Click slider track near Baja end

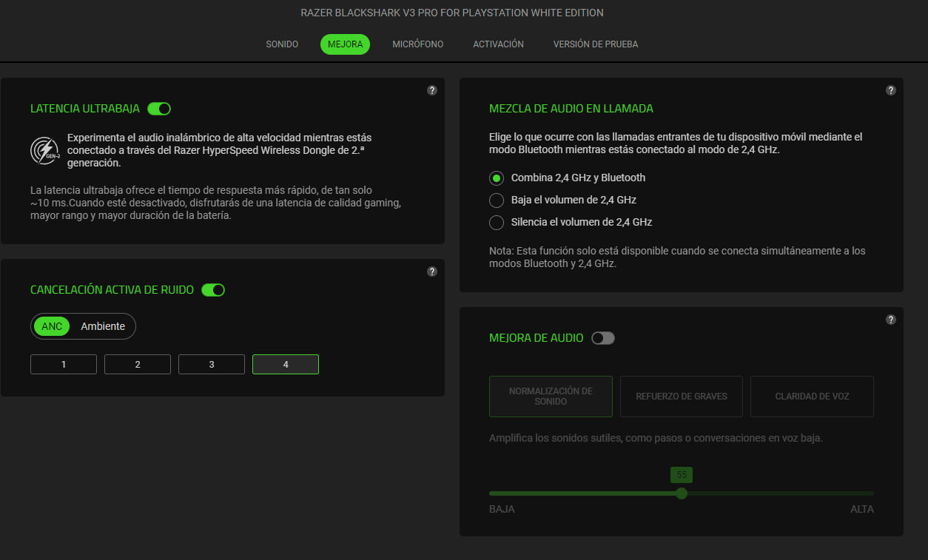(x=501, y=493)
